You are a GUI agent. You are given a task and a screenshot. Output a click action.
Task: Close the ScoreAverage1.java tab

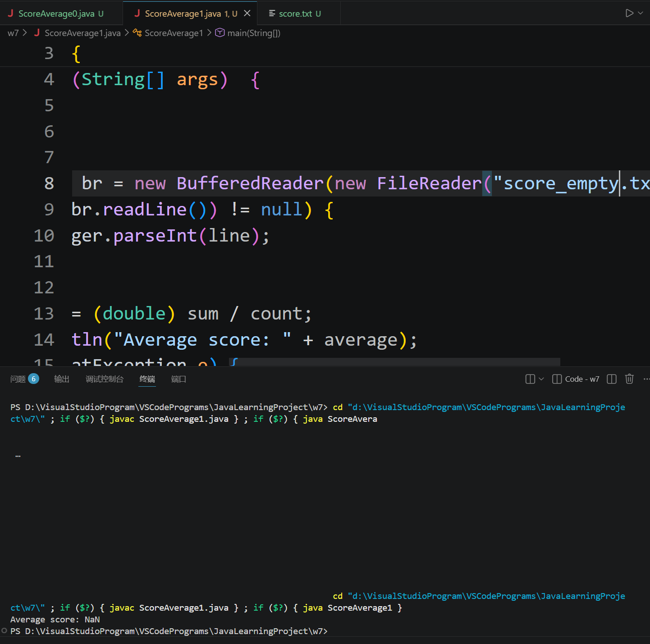point(247,14)
